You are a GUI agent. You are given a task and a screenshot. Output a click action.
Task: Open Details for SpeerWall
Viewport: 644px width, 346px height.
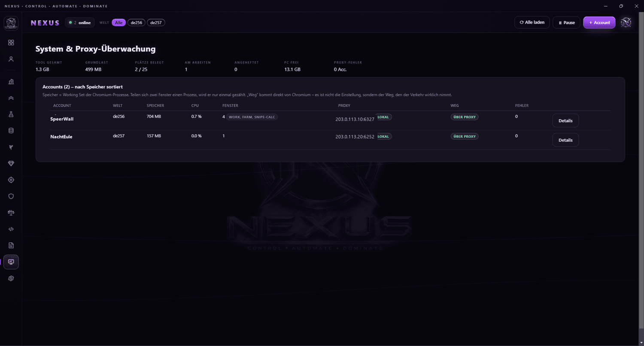tap(565, 120)
